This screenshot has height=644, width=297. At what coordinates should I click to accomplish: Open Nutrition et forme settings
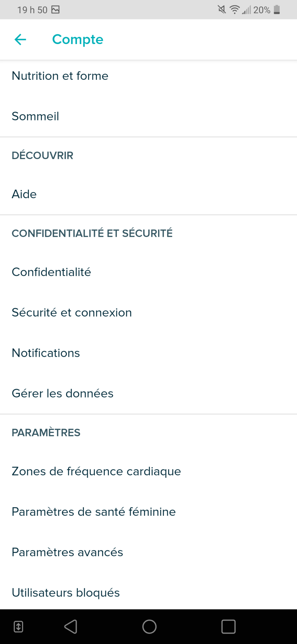click(x=60, y=76)
